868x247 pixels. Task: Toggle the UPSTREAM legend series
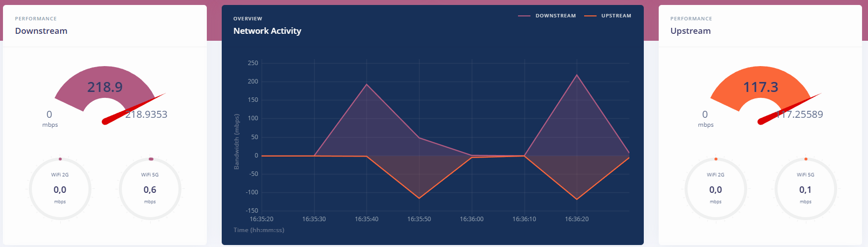(x=608, y=16)
